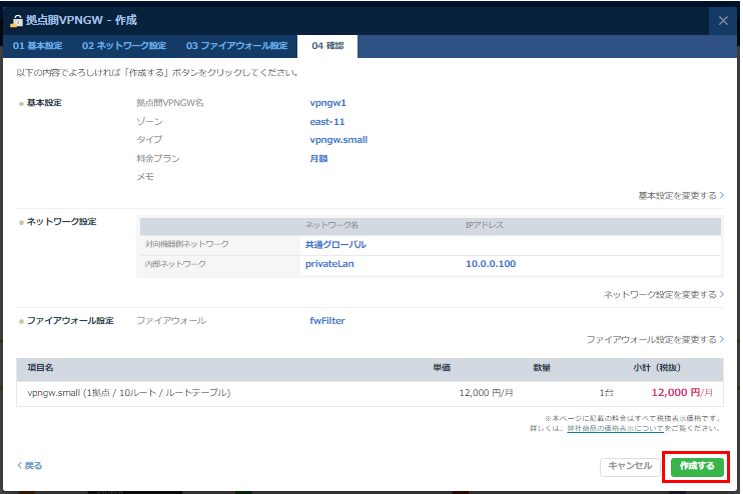Open the 03 ファイアウォール設定 tab
Screen dimensions: 743x494
237,46
